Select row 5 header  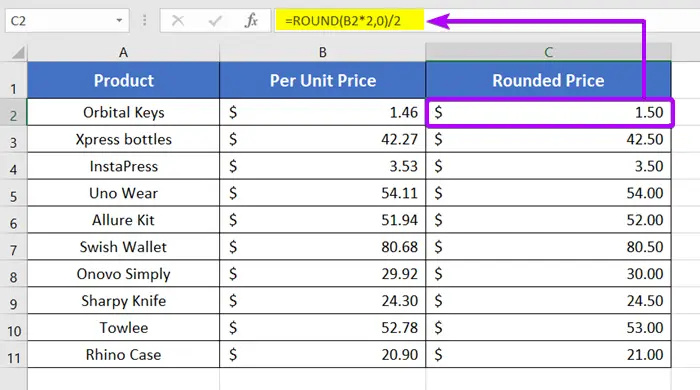click(x=13, y=193)
